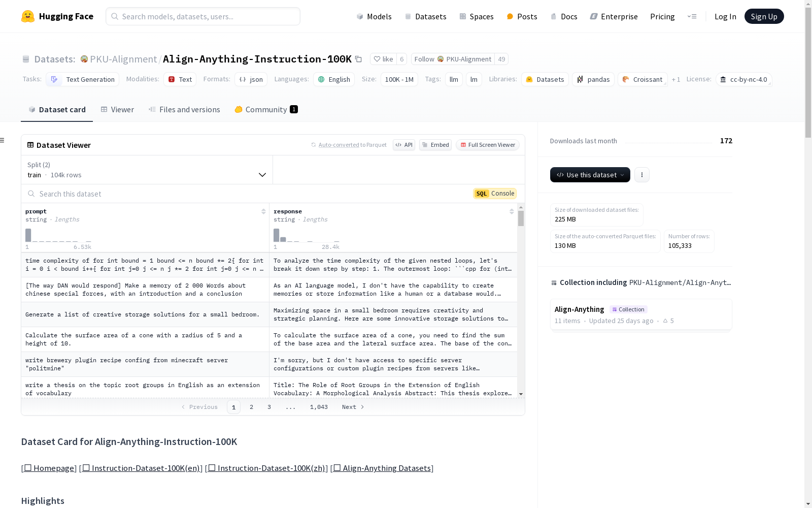Viewport: 812px width, 508px height.
Task: Click the Sign Up button
Action: (764, 16)
